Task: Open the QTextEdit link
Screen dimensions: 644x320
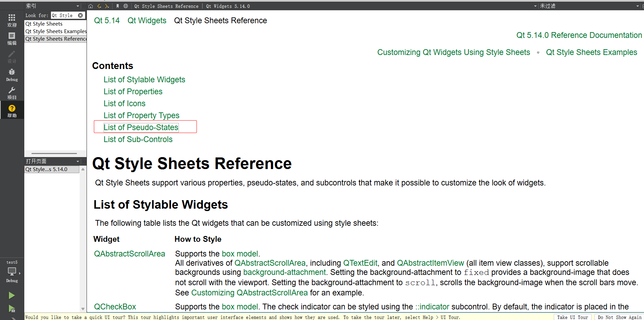Action: click(x=360, y=263)
